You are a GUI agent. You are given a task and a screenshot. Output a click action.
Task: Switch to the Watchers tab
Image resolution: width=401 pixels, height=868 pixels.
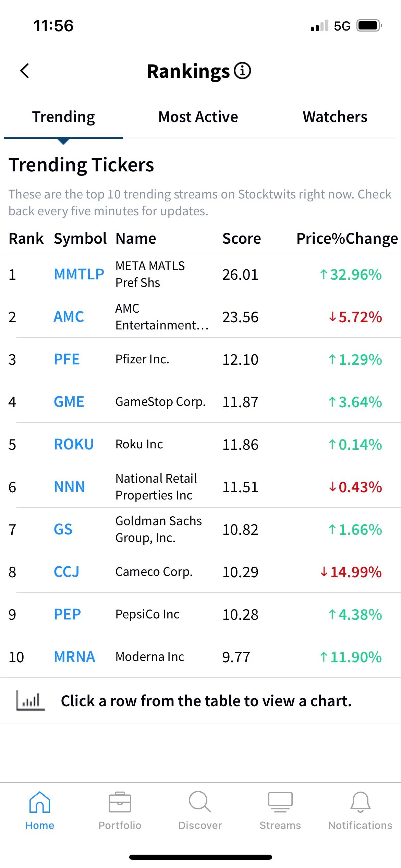335,117
